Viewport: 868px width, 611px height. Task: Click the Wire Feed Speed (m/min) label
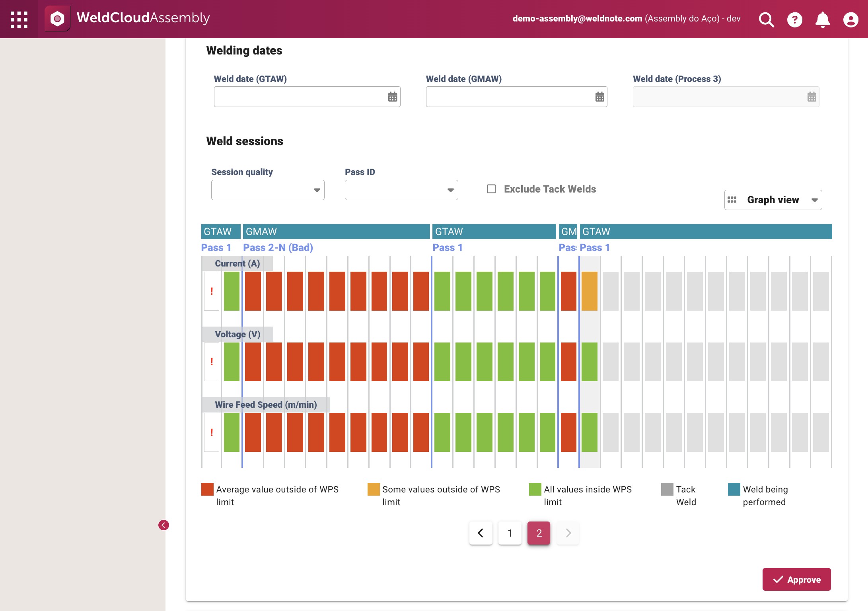tap(266, 405)
